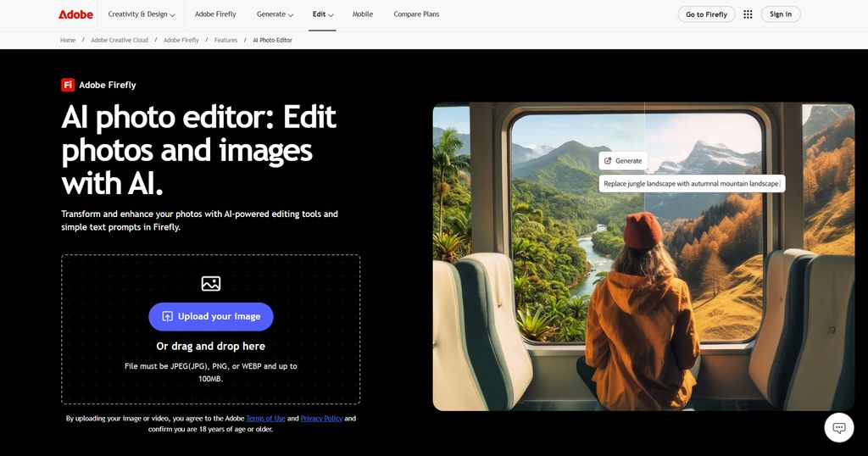868x456 pixels.
Task: Click the image placeholder icon in upload area
Action: pos(211,283)
